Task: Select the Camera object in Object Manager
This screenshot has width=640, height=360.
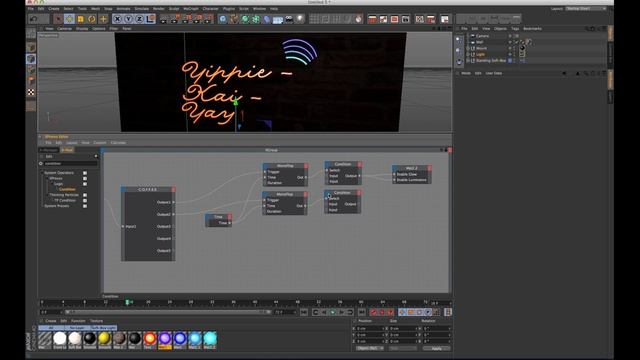Action: click(x=482, y=36)
